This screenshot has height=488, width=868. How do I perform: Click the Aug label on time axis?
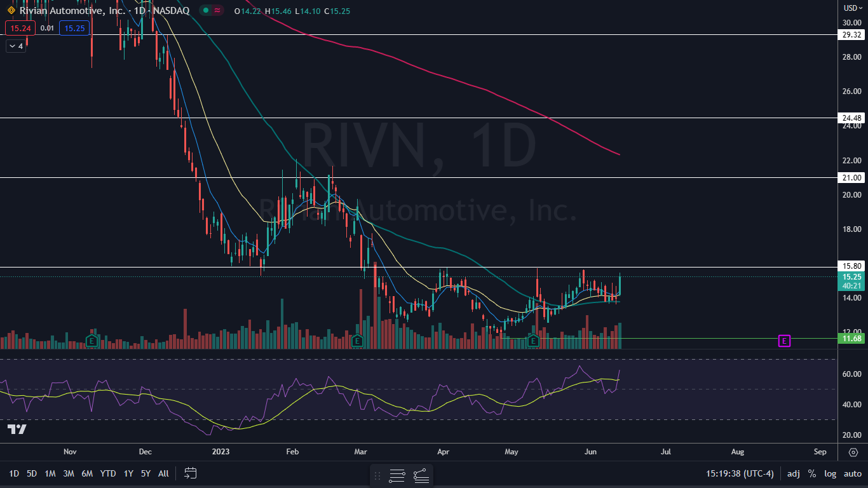coord(737,452)
